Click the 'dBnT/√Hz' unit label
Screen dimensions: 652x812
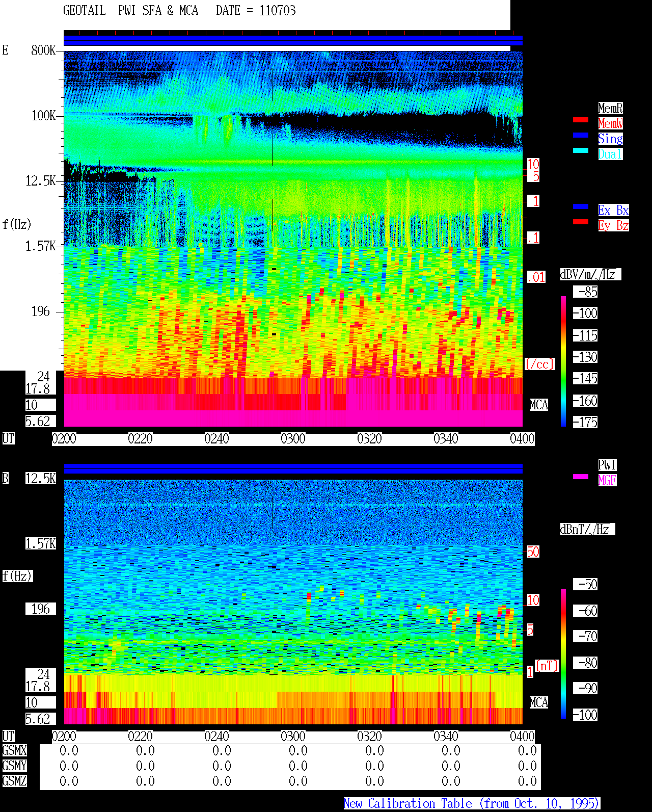click(587, 529)
